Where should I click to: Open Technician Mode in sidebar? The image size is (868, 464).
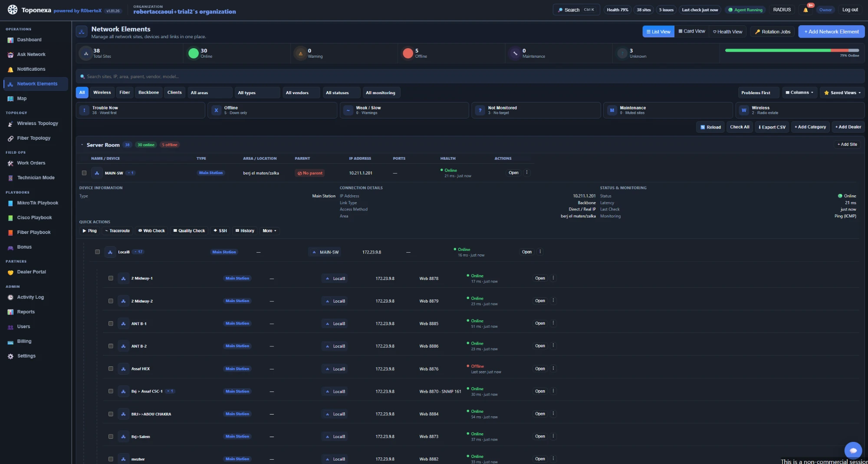coord(36,178)
